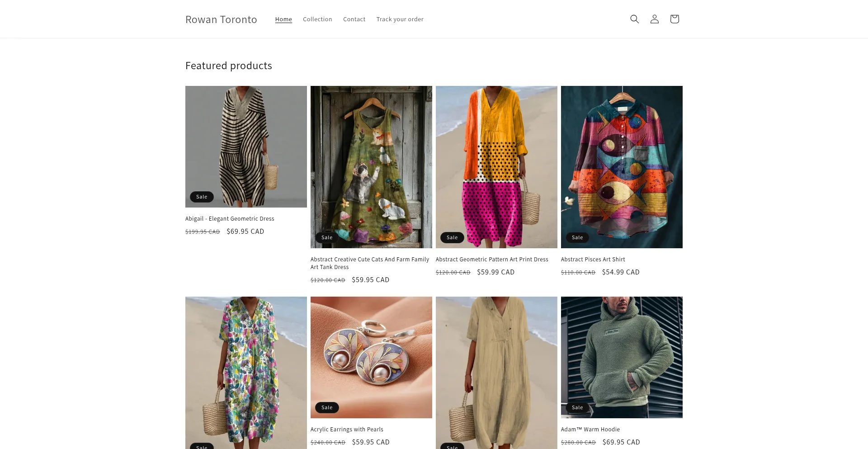
Task: Open the Collection menu item
Action: 317,19
